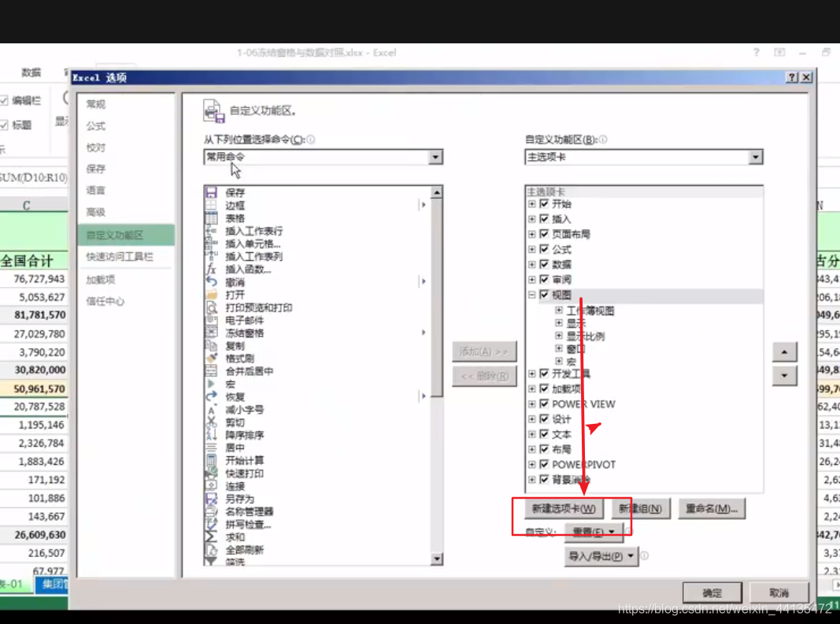Select the 复制 command icon
The width and height of the screenshot is (840, 624).
click(x=212, y=346)
